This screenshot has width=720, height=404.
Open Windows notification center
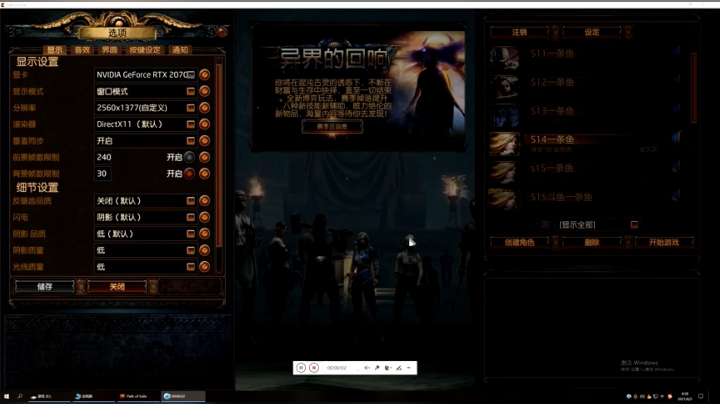pos(701,396)
